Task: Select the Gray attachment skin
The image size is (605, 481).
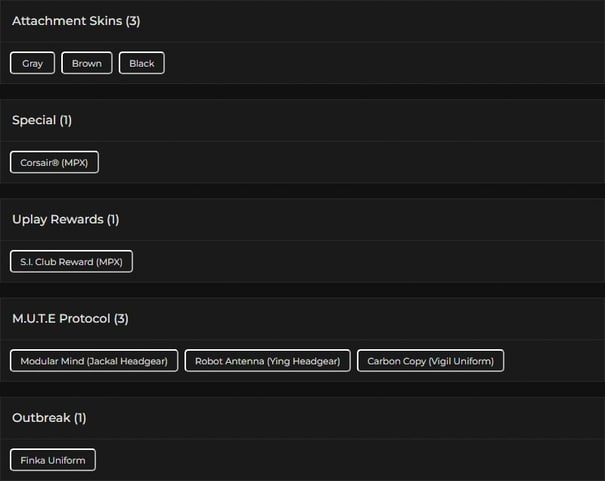Action: pos(33,63)
